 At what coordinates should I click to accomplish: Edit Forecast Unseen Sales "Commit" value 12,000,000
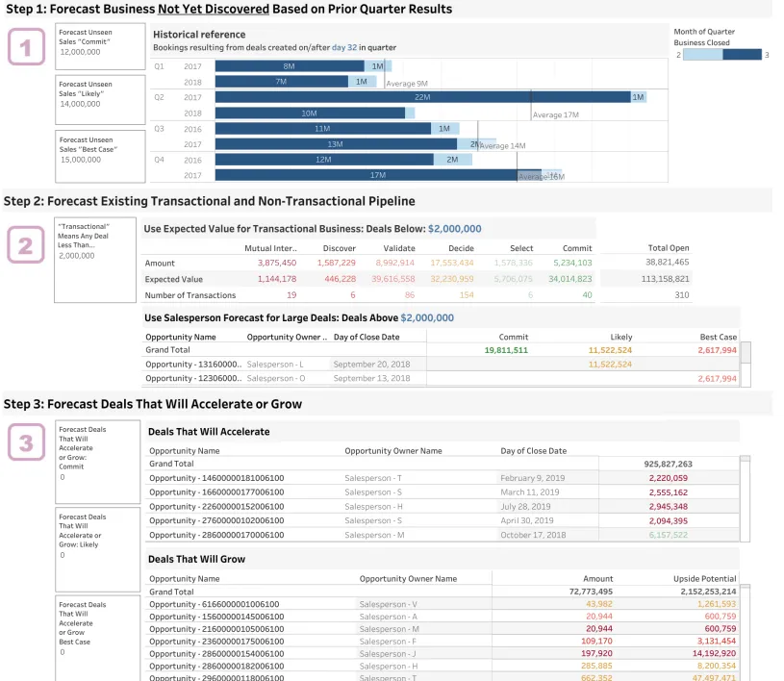(80, 52)
